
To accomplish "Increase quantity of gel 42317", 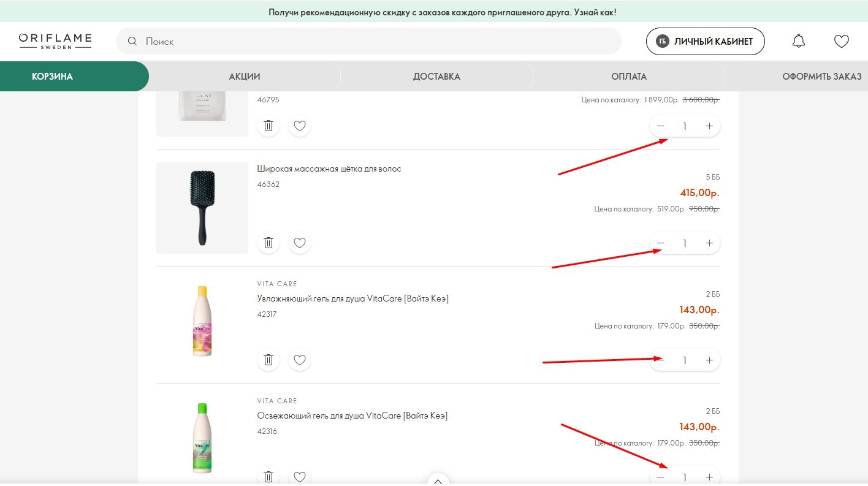I will coord(709,360).
